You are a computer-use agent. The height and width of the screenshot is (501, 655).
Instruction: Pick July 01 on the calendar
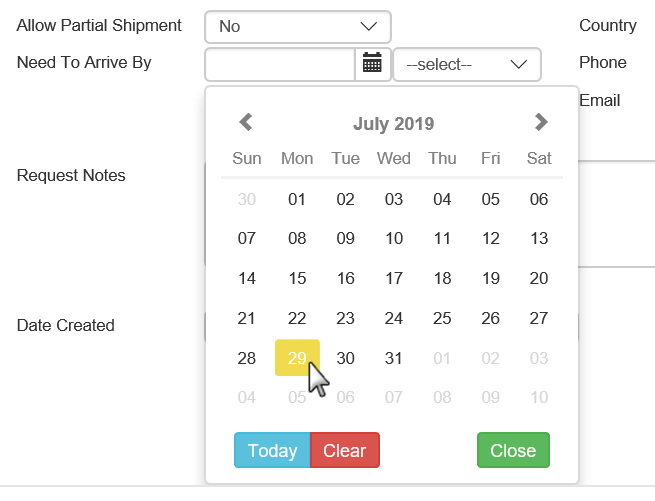(297, 199)
